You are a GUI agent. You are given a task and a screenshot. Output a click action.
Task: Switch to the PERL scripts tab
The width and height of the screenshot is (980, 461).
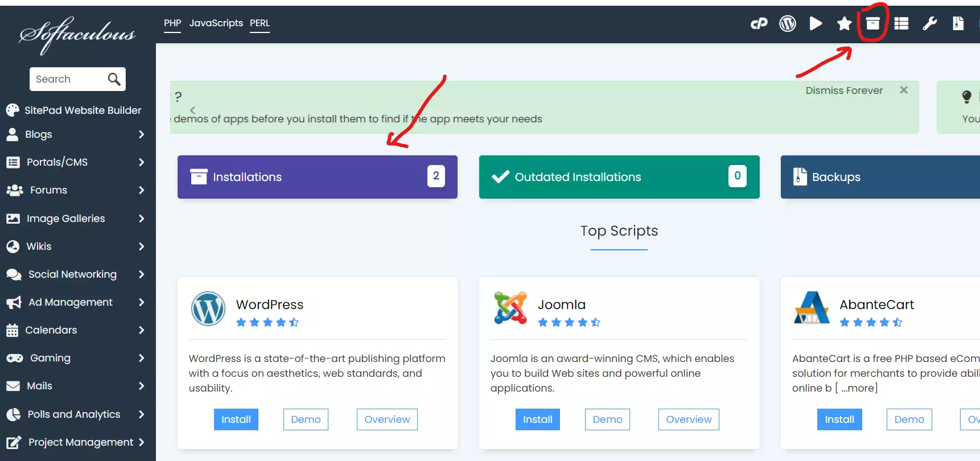click(260, 23)
